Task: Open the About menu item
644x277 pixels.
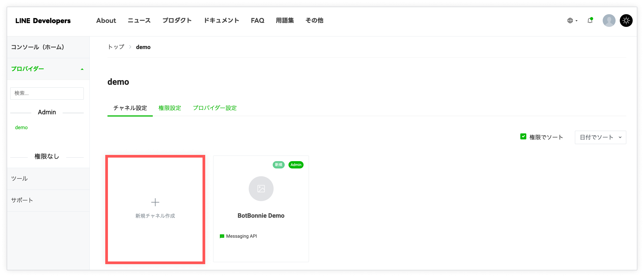Action: click(106, 20)
